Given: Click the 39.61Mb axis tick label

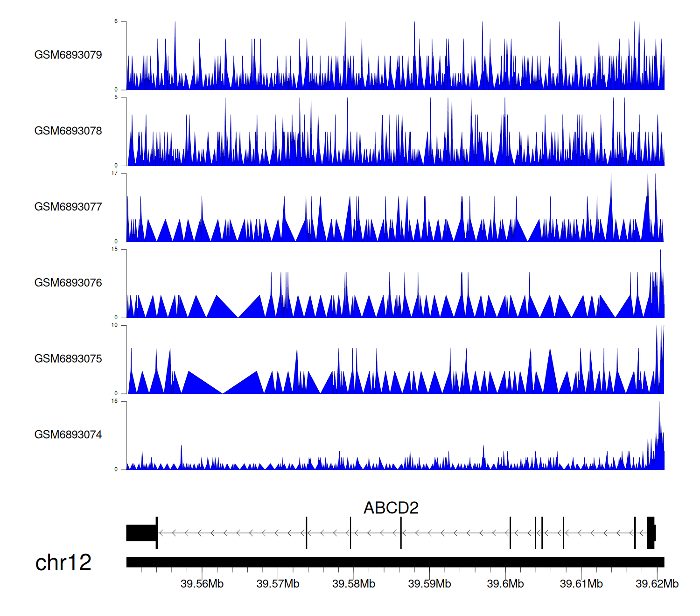Looking at the screenshot, I should [581, 584].
